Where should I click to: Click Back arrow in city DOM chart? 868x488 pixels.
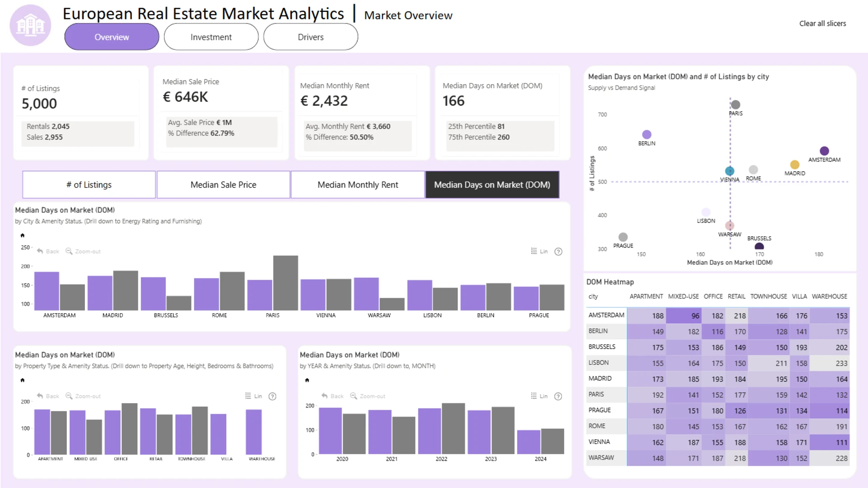pos(40,251)
